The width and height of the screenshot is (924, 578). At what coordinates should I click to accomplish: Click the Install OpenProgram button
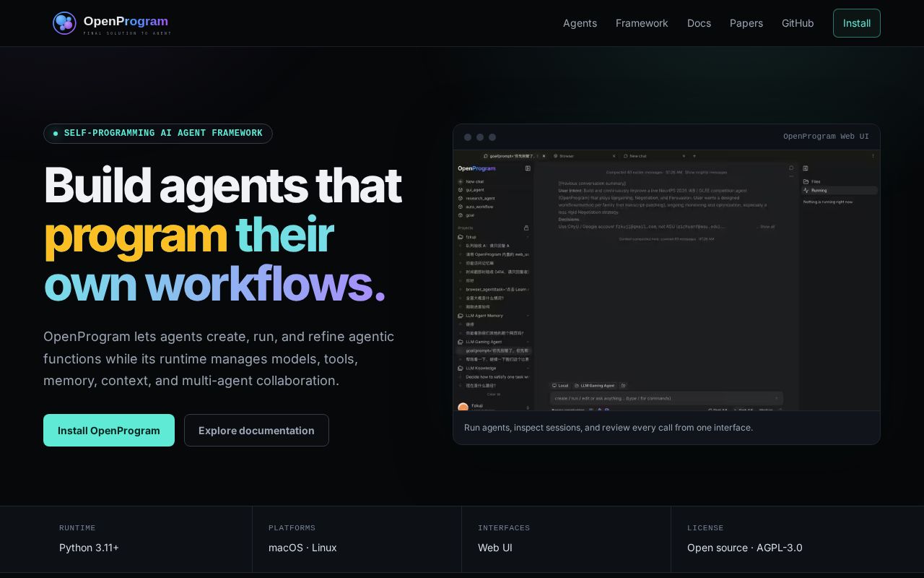(x=109, y=431)
